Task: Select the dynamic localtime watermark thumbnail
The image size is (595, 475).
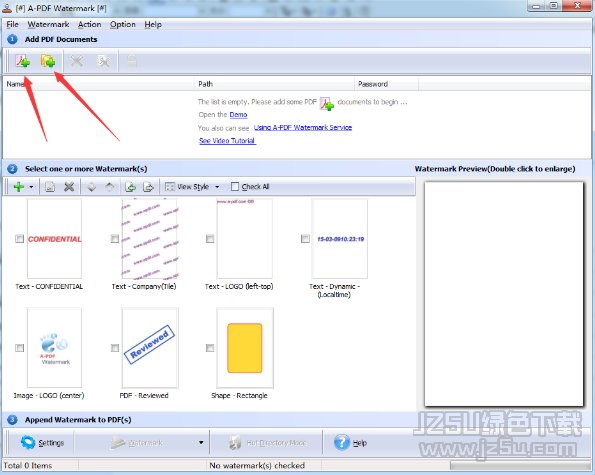Action: pos(340,239)
